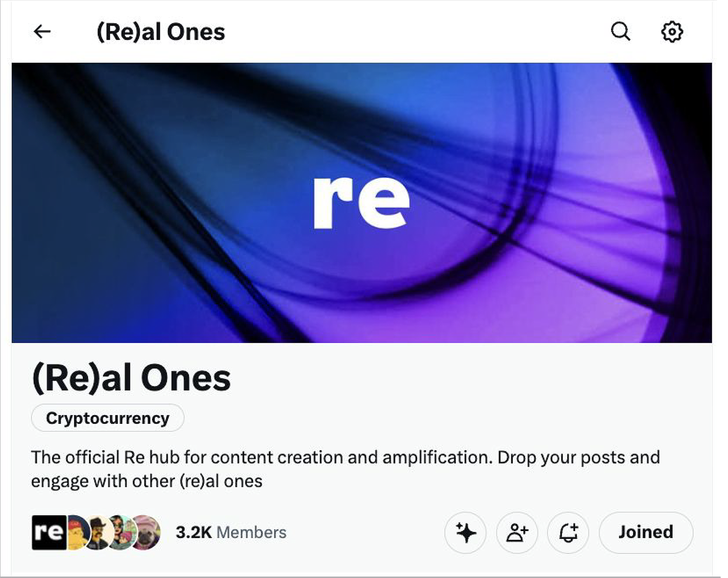Open community settings via gear icon
This screenshot has width=728, height=578.
point(672,31)
